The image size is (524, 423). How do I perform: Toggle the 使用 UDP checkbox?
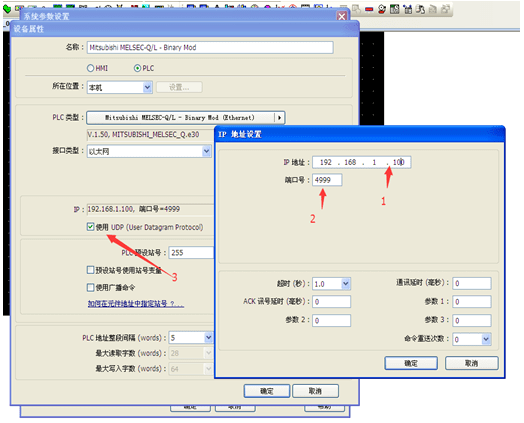coord(90,227)
